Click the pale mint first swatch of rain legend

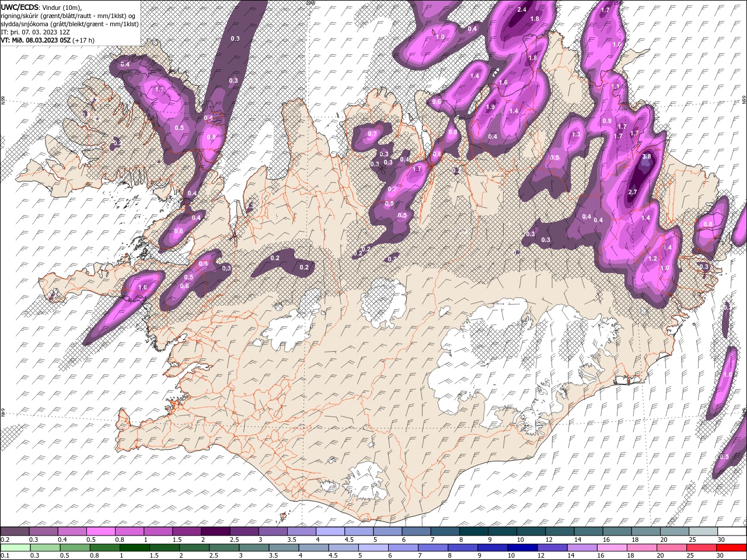pos(15,548)
